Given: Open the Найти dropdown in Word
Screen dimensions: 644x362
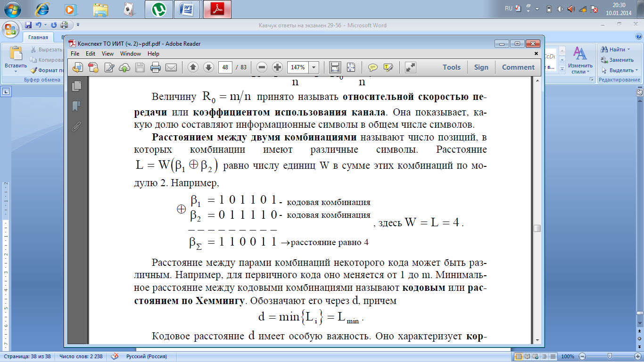Looking at the screenshot, I should click(629, 49).
